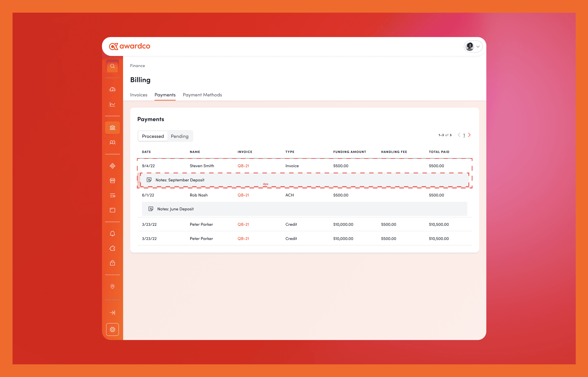Switch to the Pending segment

pyautogui.click(x=180, y=136)
